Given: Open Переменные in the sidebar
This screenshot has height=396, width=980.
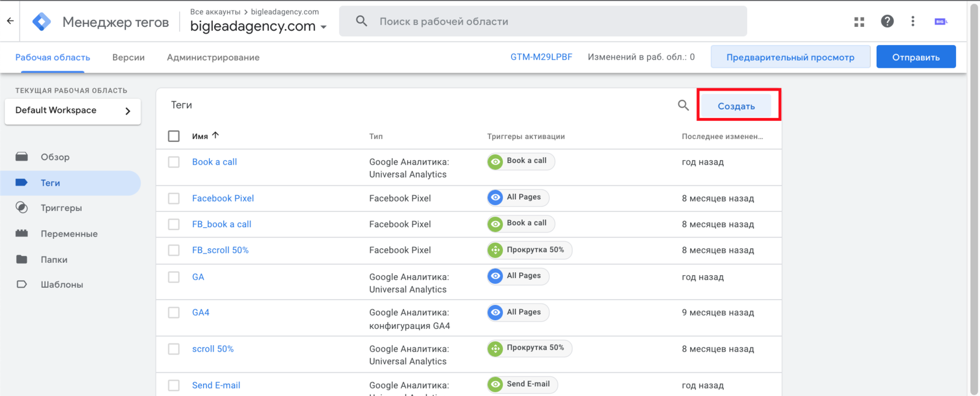Looking at the screenshot, I should coord(69,234).
